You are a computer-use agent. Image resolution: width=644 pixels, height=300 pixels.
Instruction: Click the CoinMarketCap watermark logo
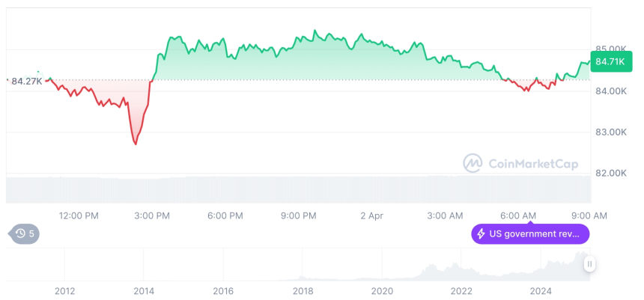(473, 162)
